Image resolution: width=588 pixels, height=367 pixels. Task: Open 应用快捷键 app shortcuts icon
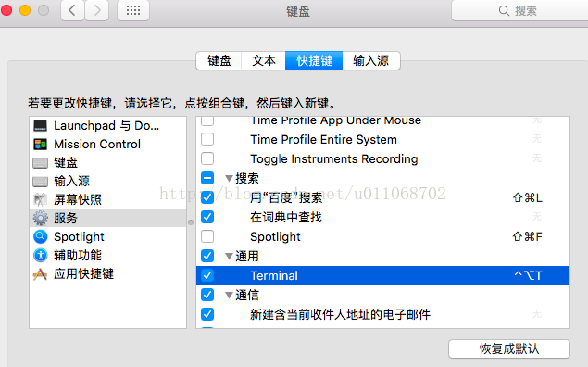click(x=40, y=274)
